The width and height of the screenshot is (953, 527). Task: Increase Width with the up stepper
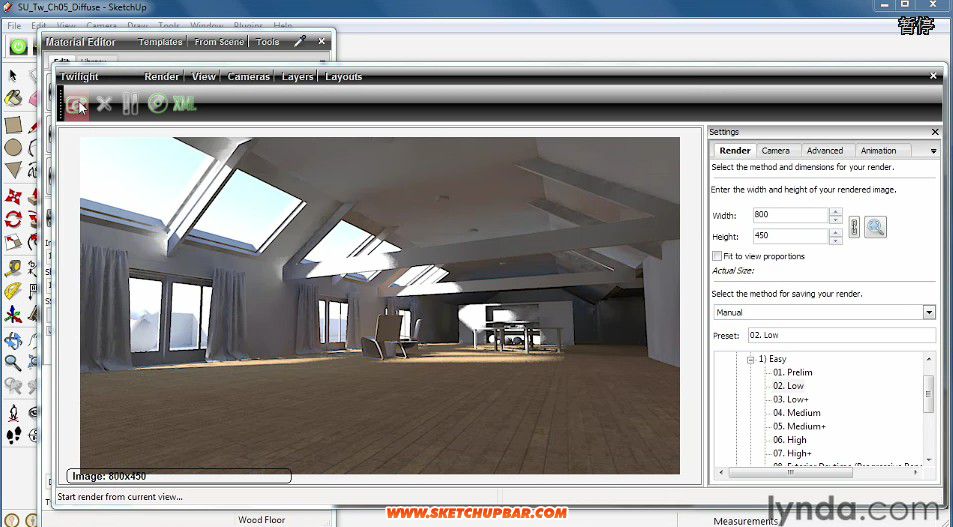(836, 212)
